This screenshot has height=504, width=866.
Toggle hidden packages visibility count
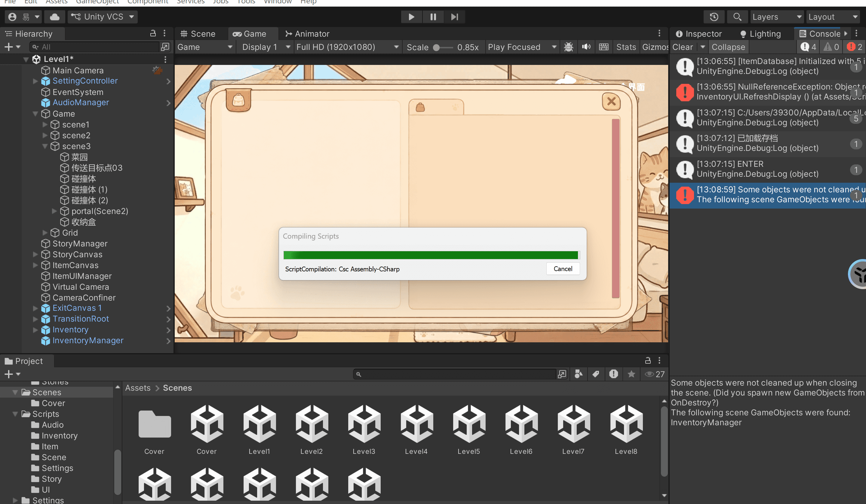pos(655,374)
